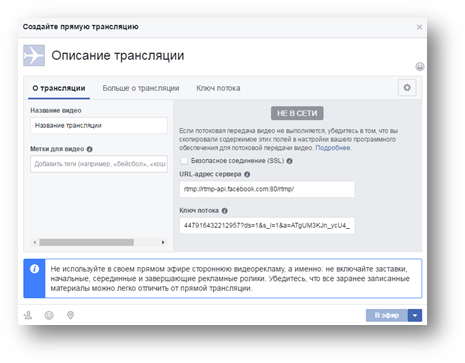The width and height of the screenshot is (465, 363).
Task: Click the info icon beside Ключ потока label
Action: click(x=225, y=211)
